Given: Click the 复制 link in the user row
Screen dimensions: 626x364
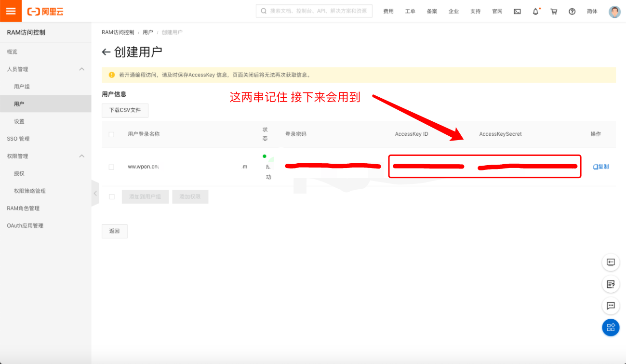Looking at the screenshot, I should [x=601, y=167].
